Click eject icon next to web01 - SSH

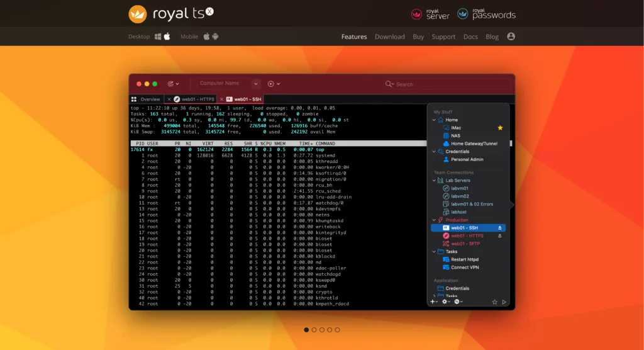click(500, 228)
